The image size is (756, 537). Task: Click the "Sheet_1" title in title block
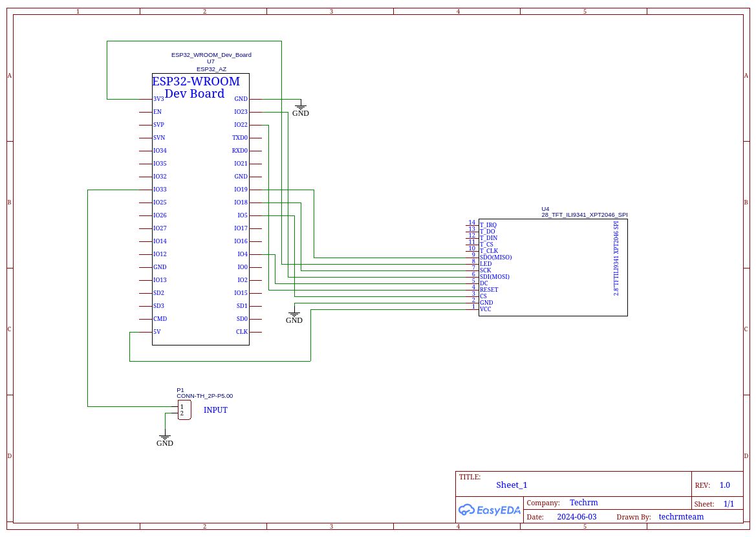click(512, 485)
